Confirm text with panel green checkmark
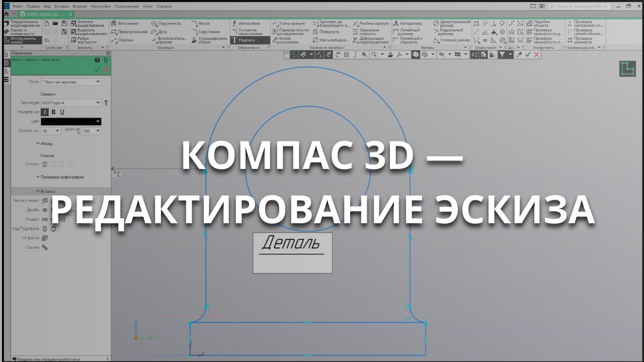The image size is (644, 362). coord(97,69)
